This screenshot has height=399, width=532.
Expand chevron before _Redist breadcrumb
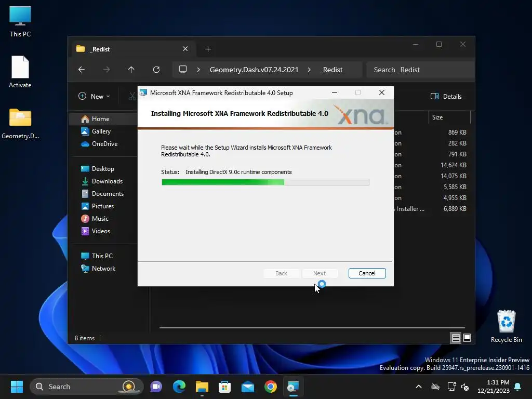309,70
